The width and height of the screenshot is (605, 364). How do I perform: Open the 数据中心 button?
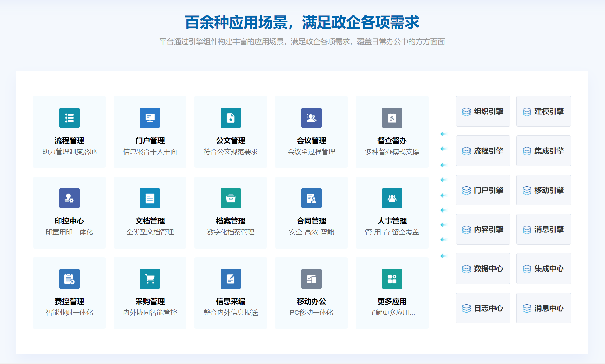click(x=483, y=268)
